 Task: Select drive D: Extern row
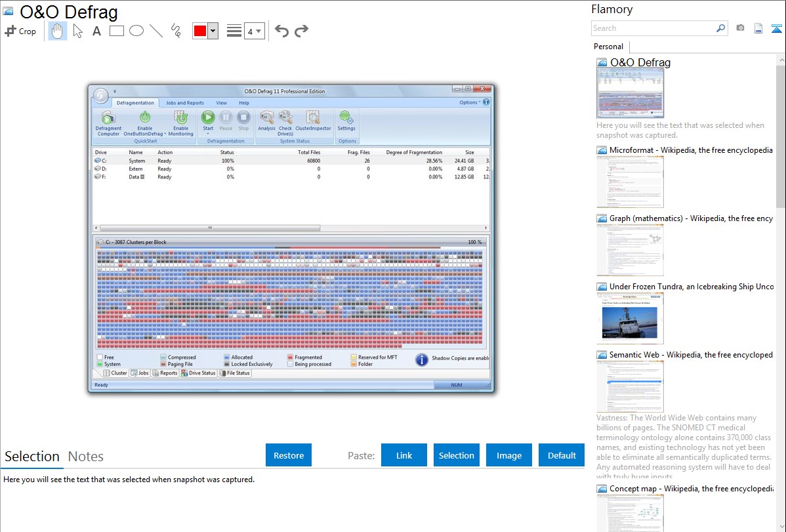(291, 169)
